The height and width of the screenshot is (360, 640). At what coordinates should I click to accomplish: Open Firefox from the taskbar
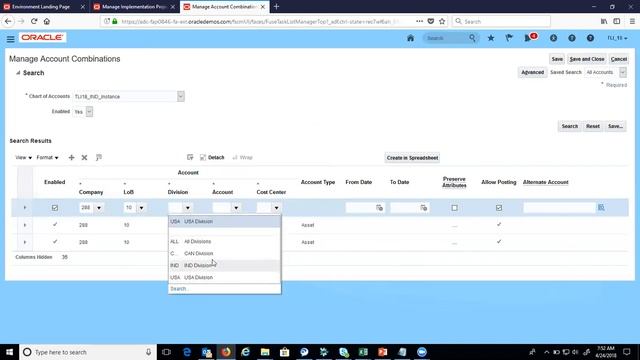pyautogui.click(x=226, y=352)
